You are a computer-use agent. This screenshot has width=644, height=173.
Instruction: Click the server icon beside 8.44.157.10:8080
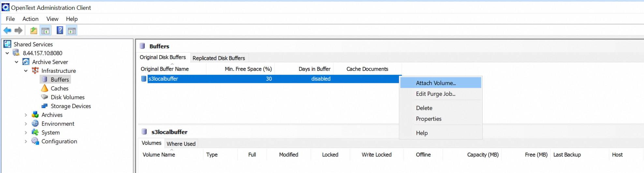pyautogui.click(x=16, y=53)
